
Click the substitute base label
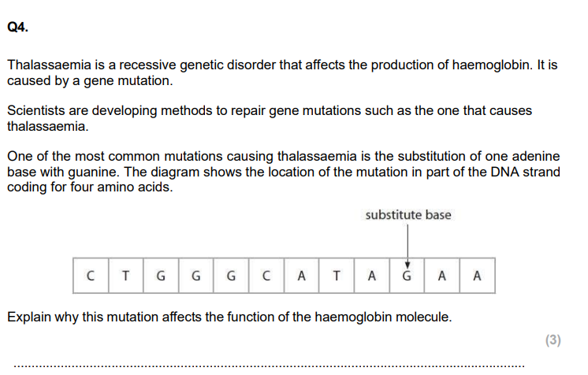pyautogui.click(x=408, y=215)
